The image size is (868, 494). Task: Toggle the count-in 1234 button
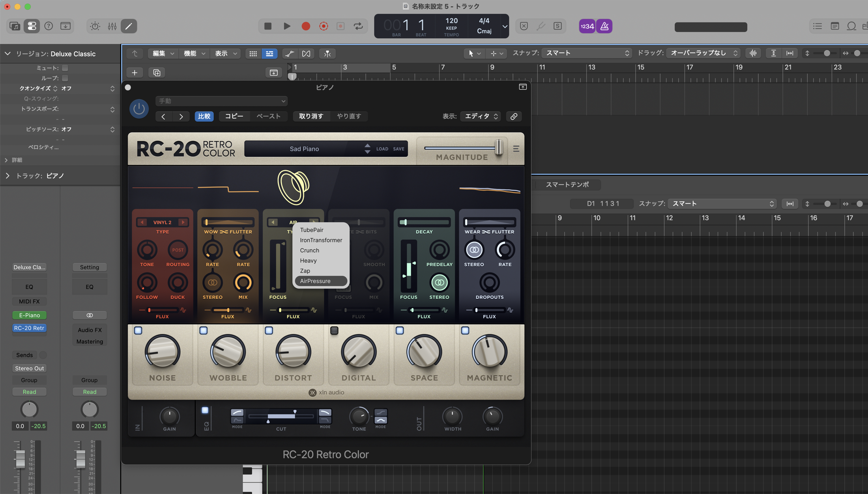tap(587, 26)
